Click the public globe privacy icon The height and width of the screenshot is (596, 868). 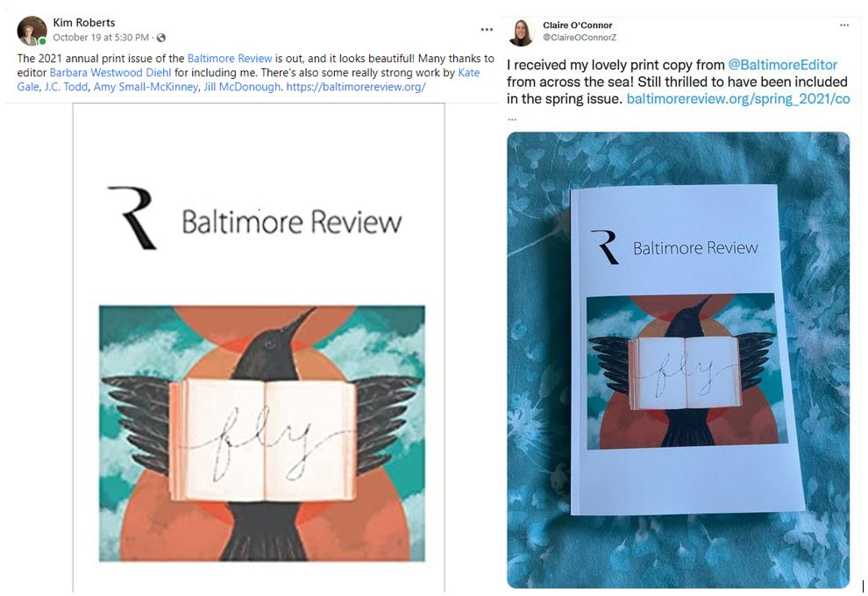pos(161,38)
